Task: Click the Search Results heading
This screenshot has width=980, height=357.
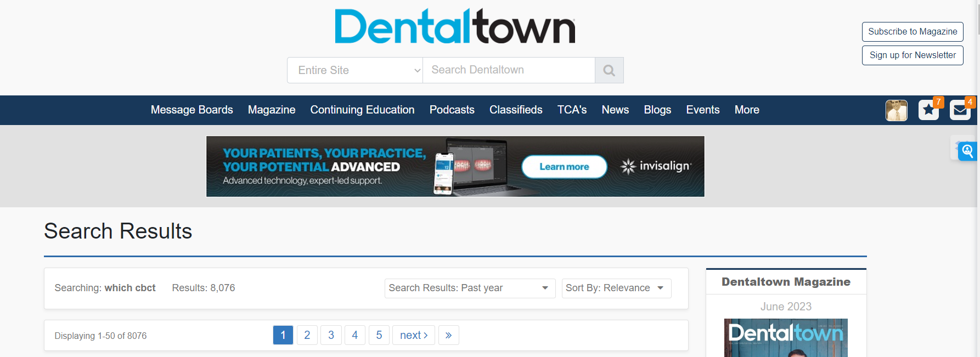Action: pos(118,231)
